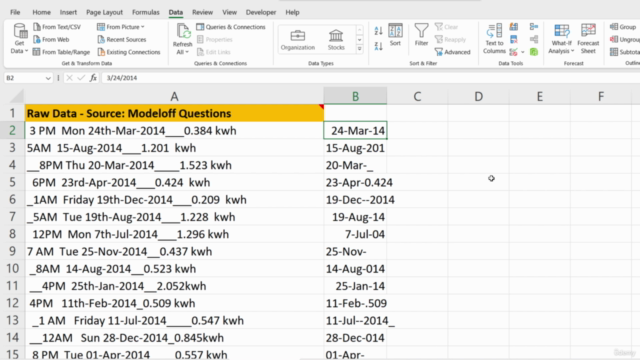Click Existing Connections
Viewport: 640px width, 360px height.
[x=129, y=52]
